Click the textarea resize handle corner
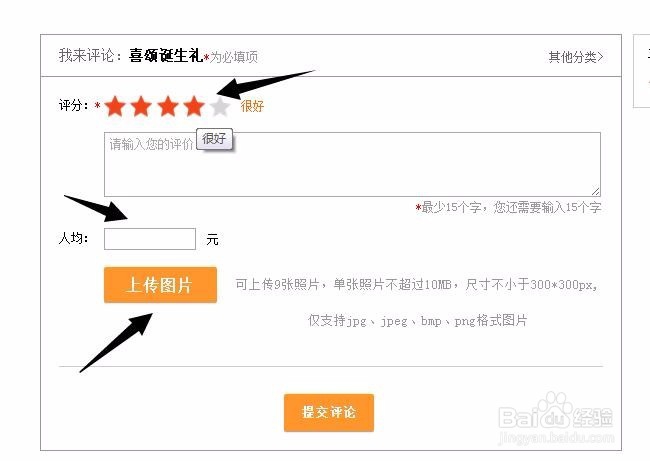The height and width of the screenshot is (461, 650). (x=596, y=191)
